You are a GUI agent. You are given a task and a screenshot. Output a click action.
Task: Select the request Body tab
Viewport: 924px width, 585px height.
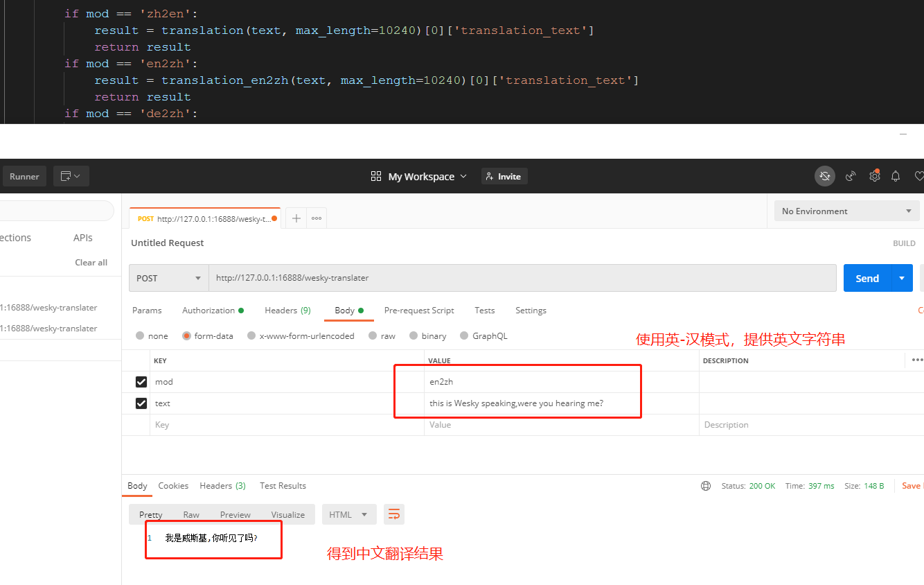(x=348, y=311)
